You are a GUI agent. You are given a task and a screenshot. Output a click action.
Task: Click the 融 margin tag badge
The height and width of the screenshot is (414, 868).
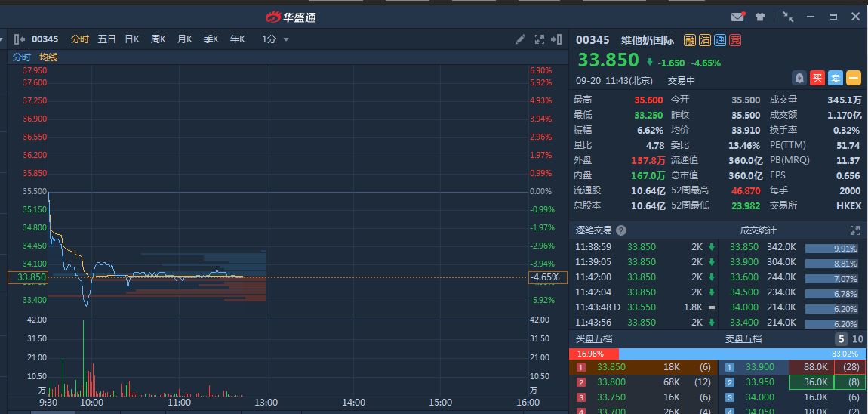tap(690, 40)
